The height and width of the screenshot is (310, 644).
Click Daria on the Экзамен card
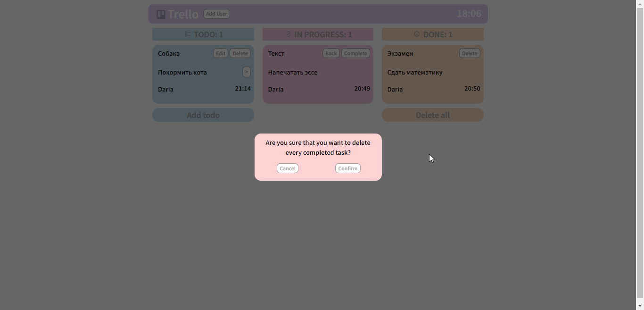point(395,89)
